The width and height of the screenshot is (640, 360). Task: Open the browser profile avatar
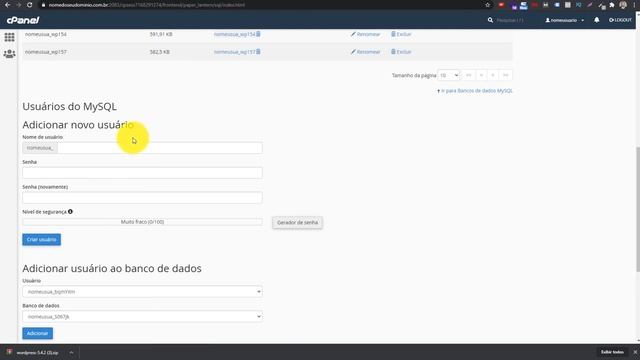click(623, 5)
